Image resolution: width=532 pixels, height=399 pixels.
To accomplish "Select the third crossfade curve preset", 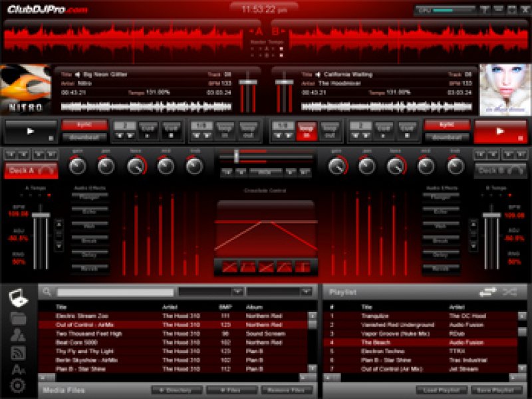I will coord(266,267).
